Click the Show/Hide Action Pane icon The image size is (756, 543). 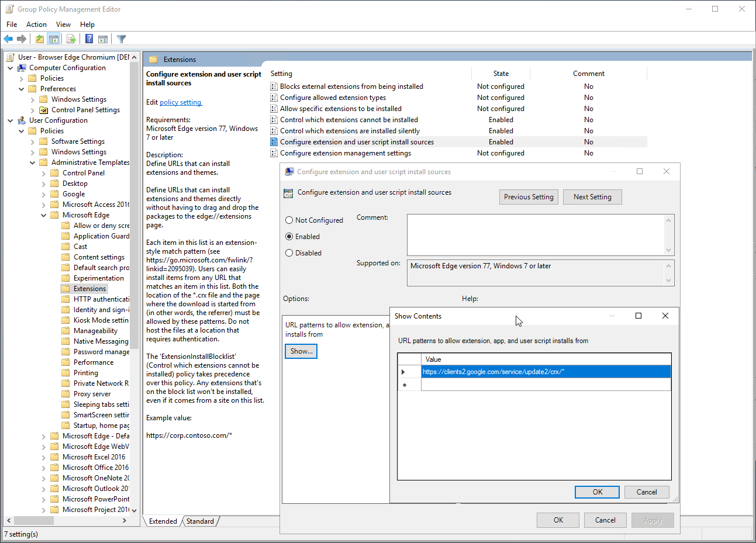(103, 39)
